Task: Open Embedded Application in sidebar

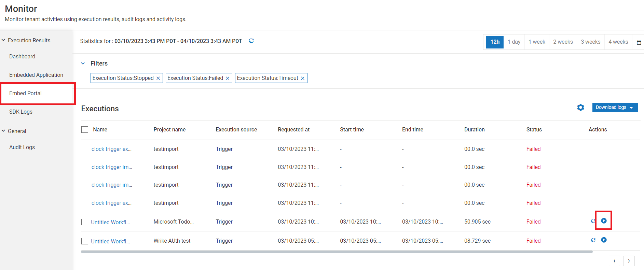Action: pos(36,75)
